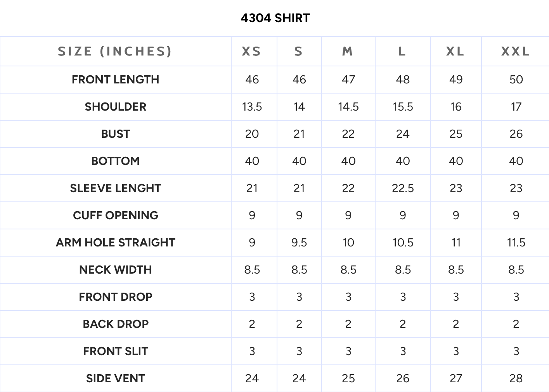Select the FRONT LENGTH row label

click(115, 80)
